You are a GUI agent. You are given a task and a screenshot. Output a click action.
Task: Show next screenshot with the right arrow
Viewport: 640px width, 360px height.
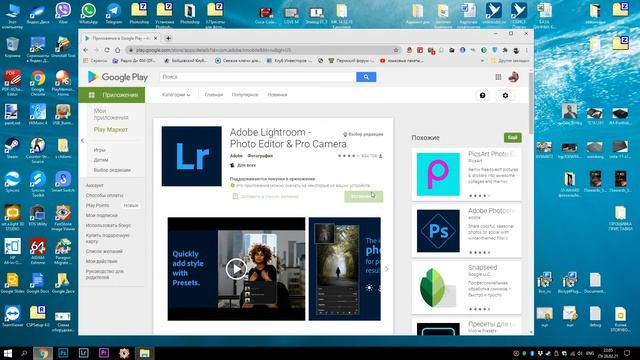tap(387, 269)
